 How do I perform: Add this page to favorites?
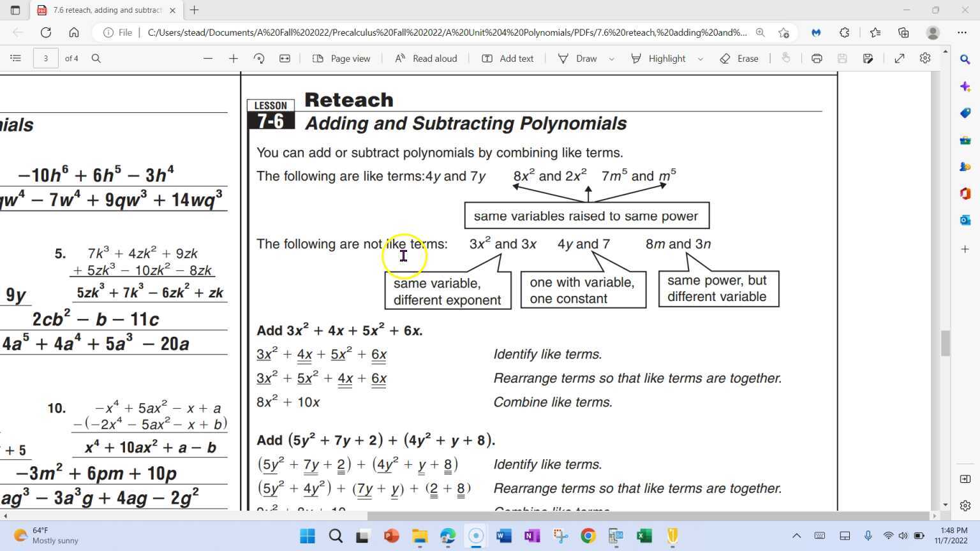pos(783,33)
